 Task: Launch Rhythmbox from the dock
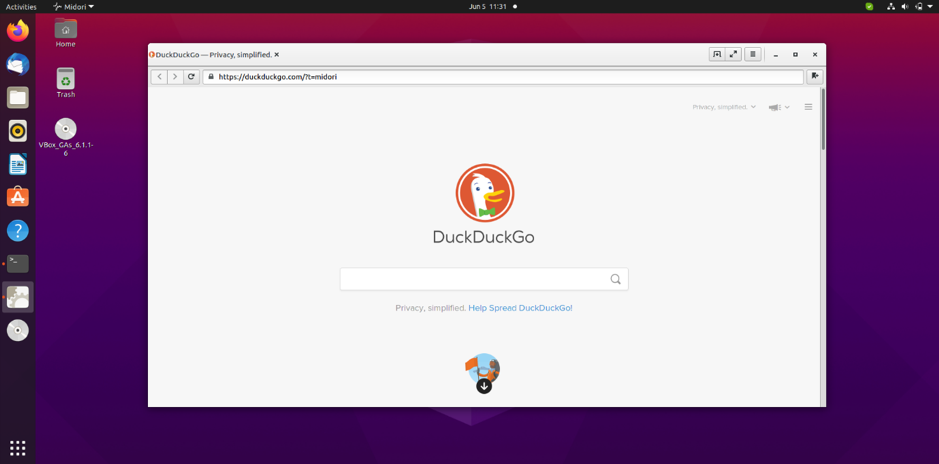[x=18, y=131]
